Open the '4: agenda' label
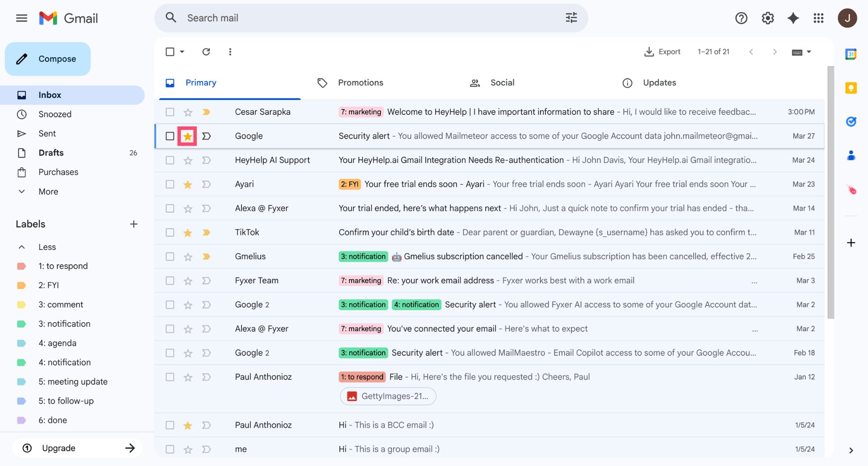 57,343
